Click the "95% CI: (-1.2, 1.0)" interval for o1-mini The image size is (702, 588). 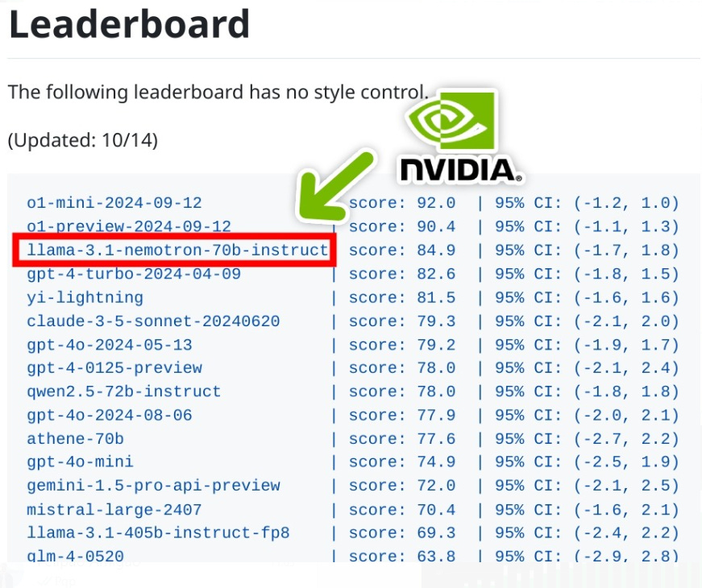point(587,203)
